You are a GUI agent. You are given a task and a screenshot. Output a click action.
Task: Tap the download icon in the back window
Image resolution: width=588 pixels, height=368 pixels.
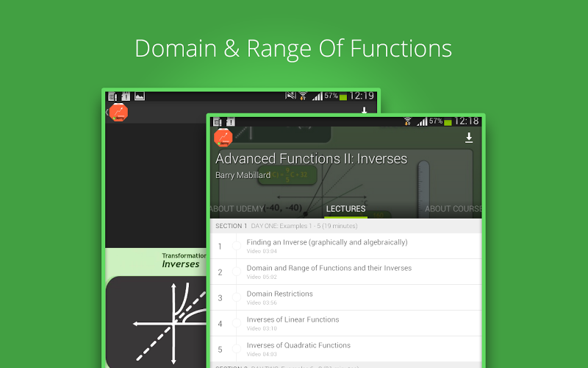coord(364,110)
